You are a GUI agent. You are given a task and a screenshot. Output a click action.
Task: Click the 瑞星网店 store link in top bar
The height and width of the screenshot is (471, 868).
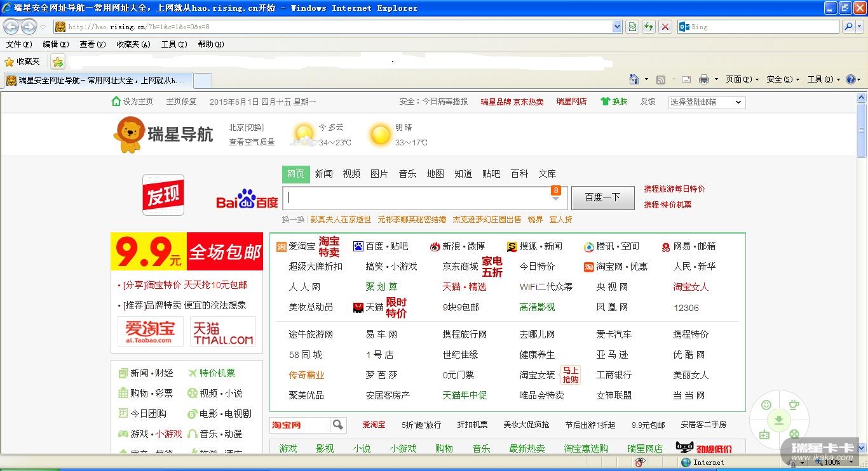click(571, 102)
